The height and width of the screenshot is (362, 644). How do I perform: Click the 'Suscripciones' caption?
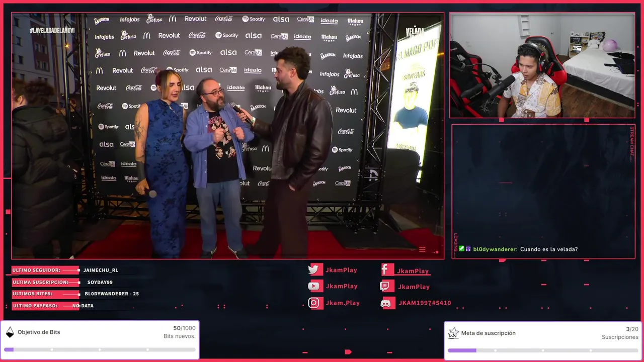point(620,337)
